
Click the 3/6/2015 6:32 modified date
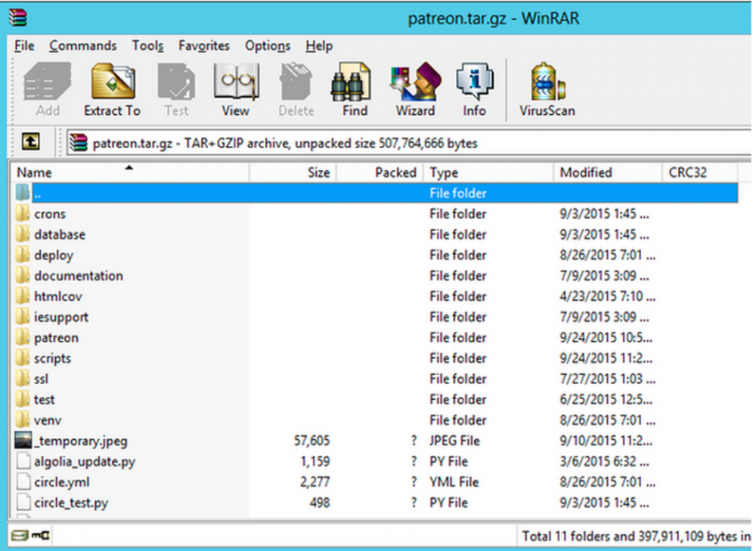coord(604,461)
